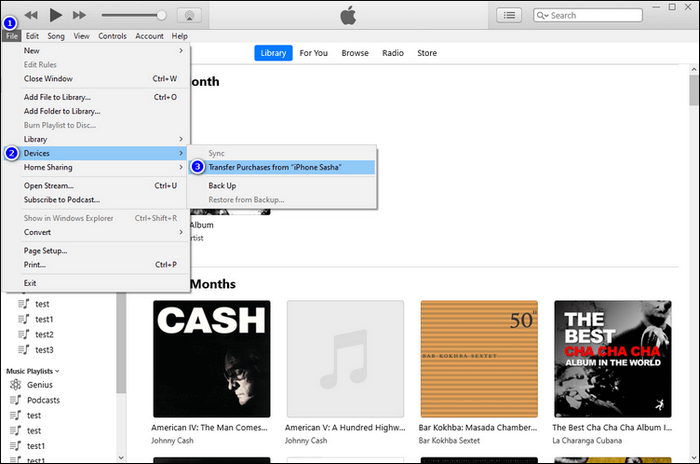The height and width of the screenshot is (464, 700).
Task: Open the File menu
Action: coord(12,36)
